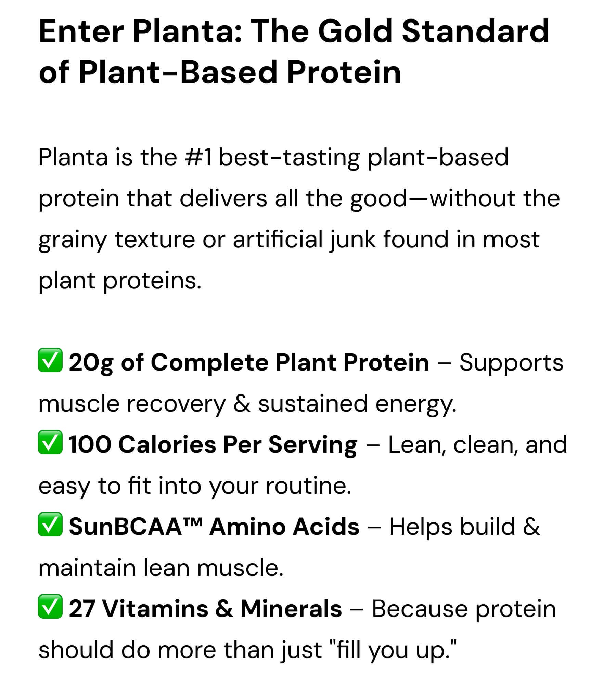616x699 pixels.
Task: Click the green checkmark beside 100 Calories Per Serving
Action: coord(50,442)
